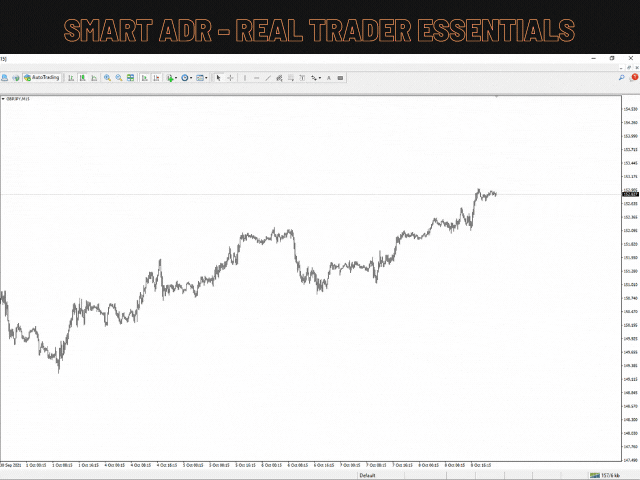Switch chart to candlesticks style
Viewport: 640px width, 480px height.
click(x=82, y=78)
